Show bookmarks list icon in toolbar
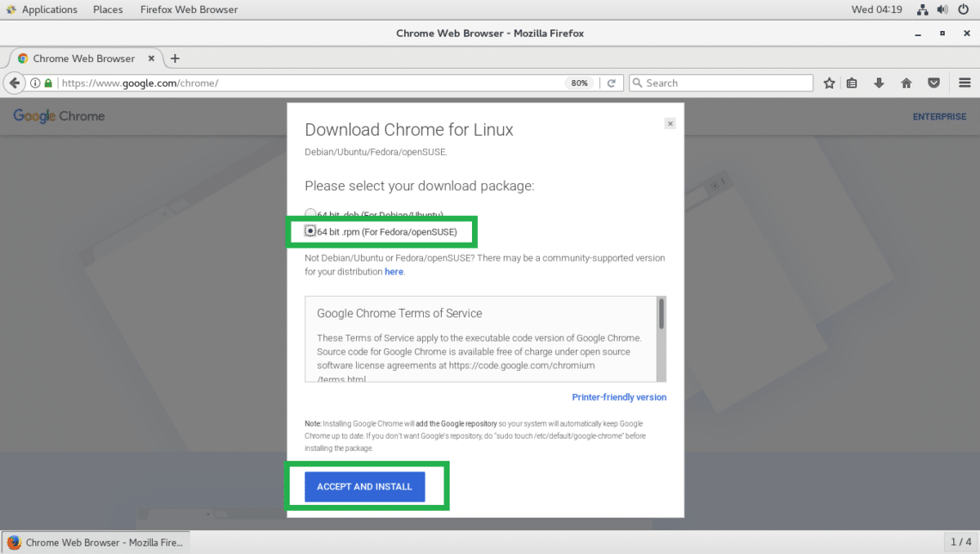This screenshot has width=980, height=554. coord(852,83)
